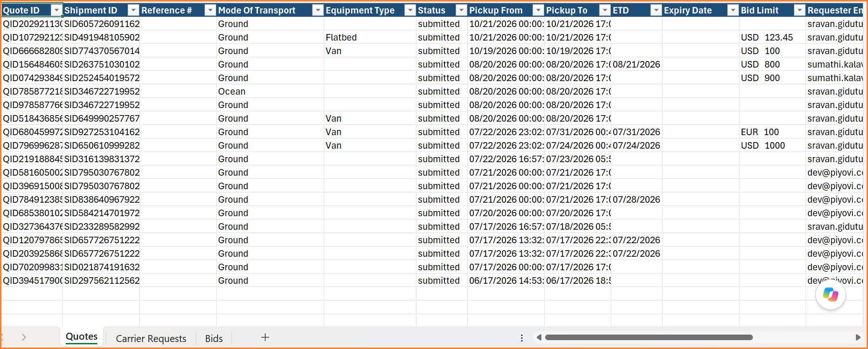Select the ETD cell 07/31/2026
This screenshot has width=868, height=349.
(636, 132)
